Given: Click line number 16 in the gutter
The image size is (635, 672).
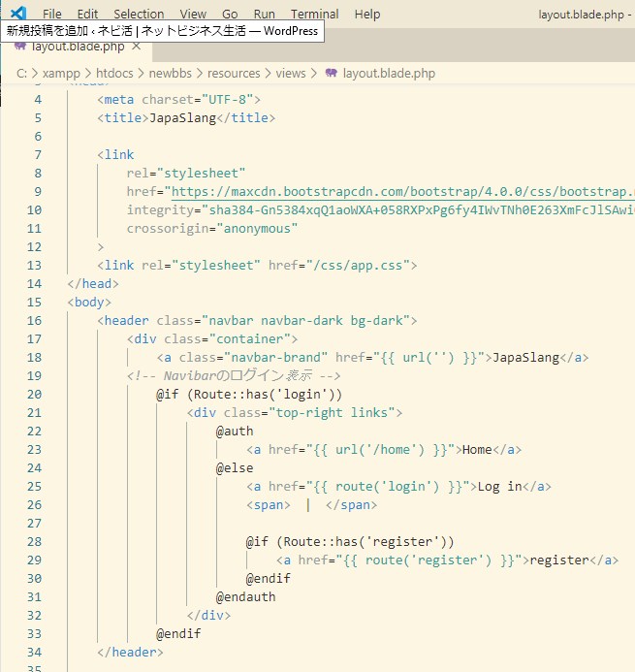Looking at the screenshot, I should click(x=35, y=320).
